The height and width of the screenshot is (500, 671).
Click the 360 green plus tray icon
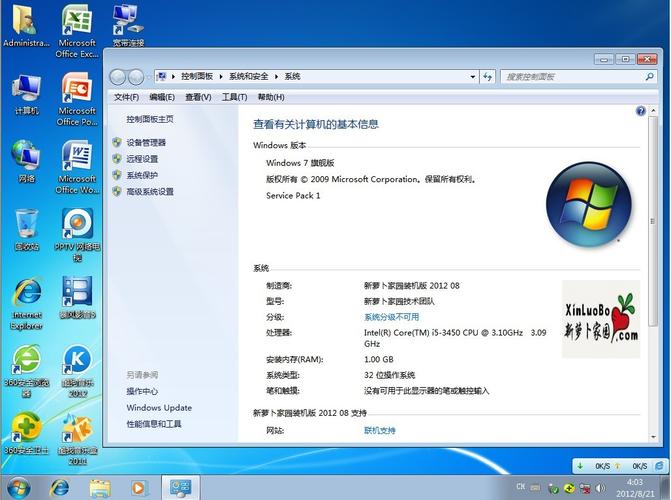click(569, 488)
